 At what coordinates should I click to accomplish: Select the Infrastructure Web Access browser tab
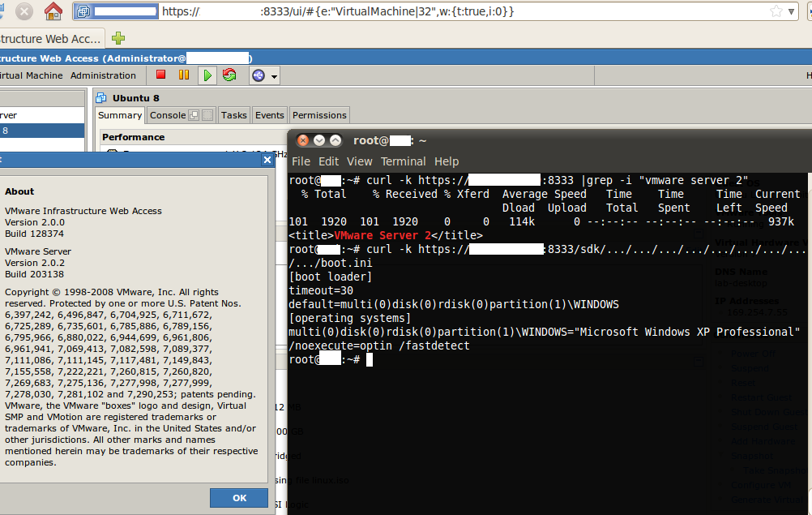(52, 39)
